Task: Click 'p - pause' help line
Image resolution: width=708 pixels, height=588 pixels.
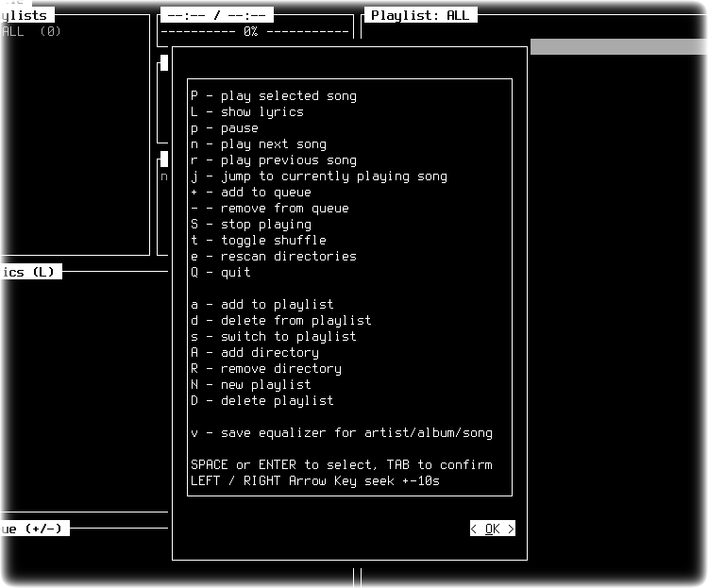Action: coord(225,127)
